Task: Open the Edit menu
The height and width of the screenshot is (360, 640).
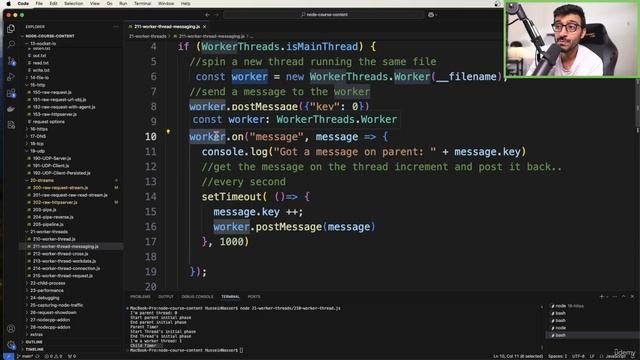Action: tap(53, 3)
